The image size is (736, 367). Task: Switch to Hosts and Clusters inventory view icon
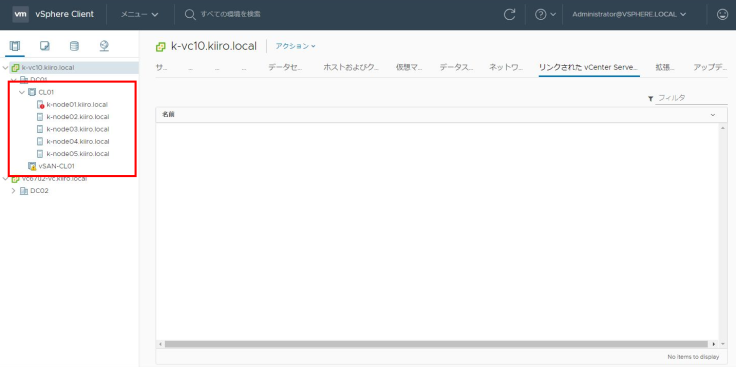tap(15, 46)
